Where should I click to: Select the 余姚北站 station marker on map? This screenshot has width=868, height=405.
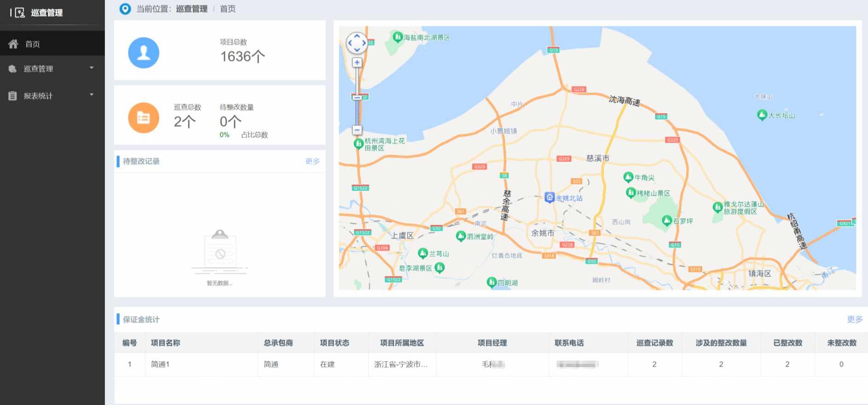coord(550,197)
